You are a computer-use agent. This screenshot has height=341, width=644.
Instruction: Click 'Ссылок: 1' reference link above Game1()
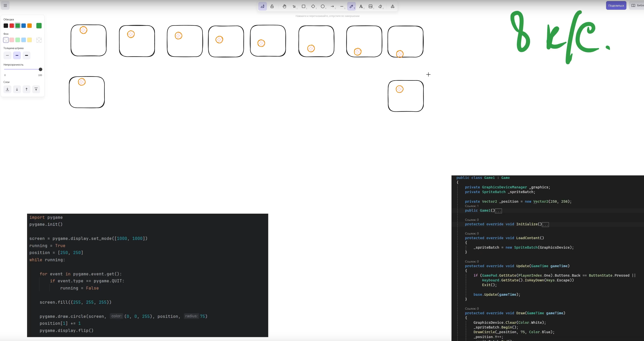472,206
